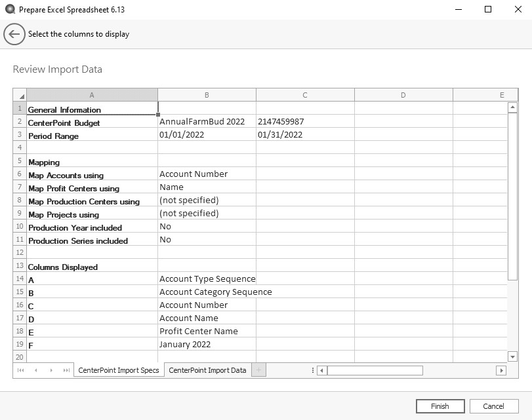Select the CenterPoint Import Specs tab

pos(118,370)
